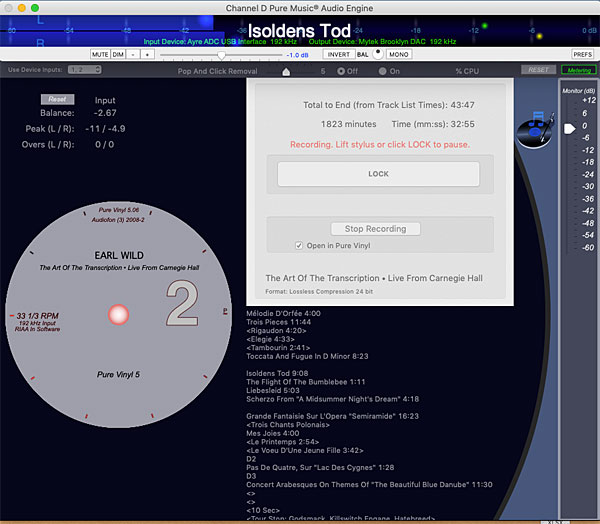Open the Use Device Inputs dropdown

pyautogui.click(x=85, y=70)
